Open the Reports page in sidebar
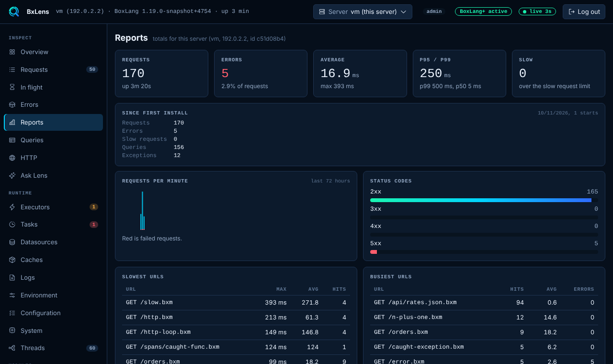 [54, 122]
